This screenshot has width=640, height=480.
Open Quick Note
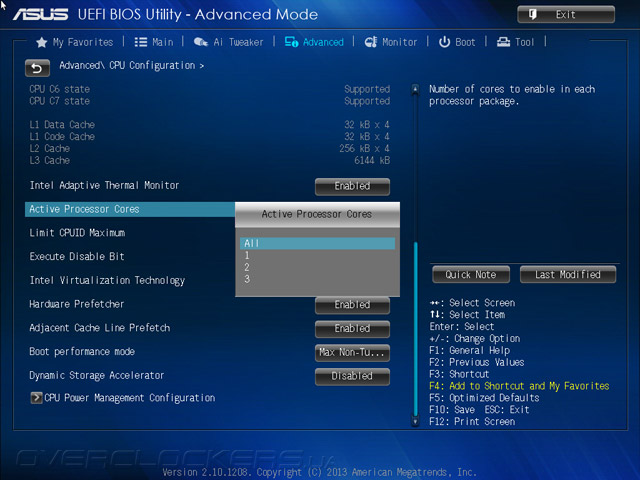click(x=471, y=275)
